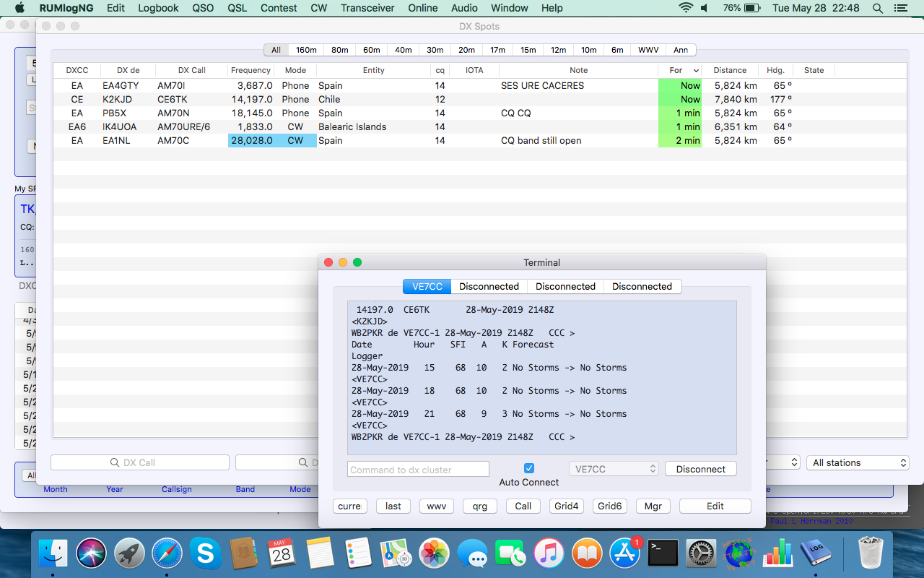Click Command to dx cluster input field
This screenshot has width=924, height=578.
tap(418, 470)
